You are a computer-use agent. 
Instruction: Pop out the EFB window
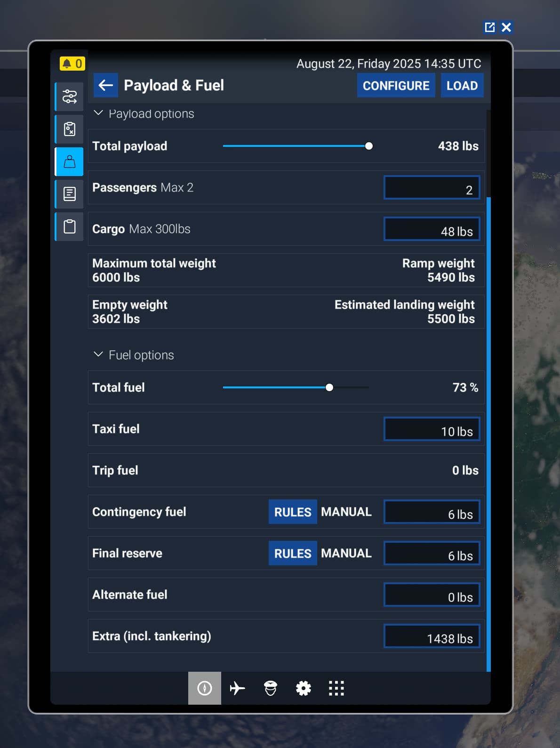[490, 27]
